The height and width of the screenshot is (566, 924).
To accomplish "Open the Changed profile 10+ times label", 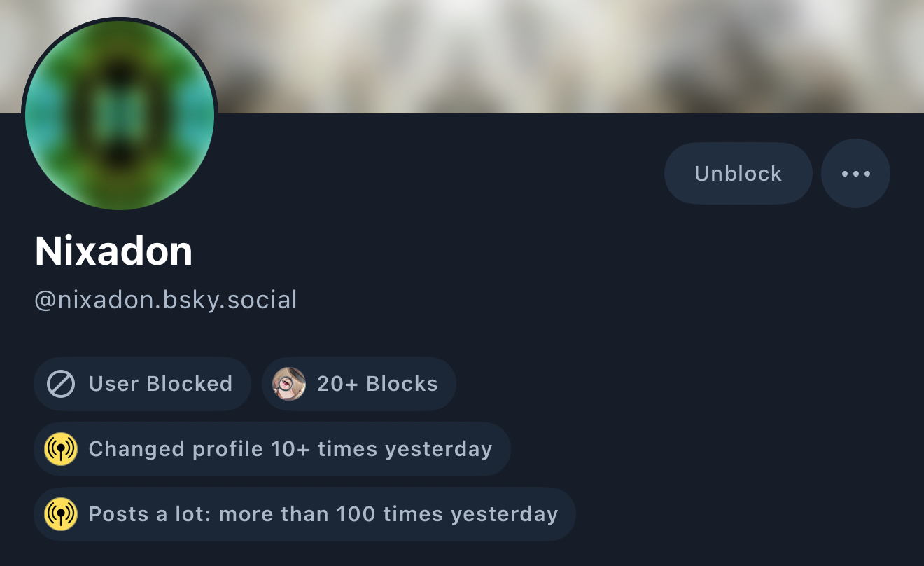I will (x=290, y=449).
